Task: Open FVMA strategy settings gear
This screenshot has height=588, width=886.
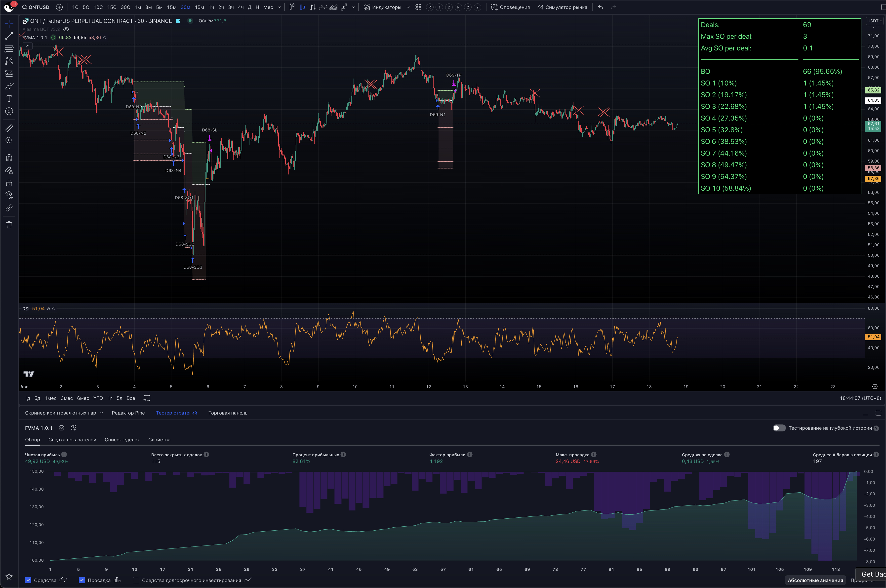Action: (x=61, y=428)
